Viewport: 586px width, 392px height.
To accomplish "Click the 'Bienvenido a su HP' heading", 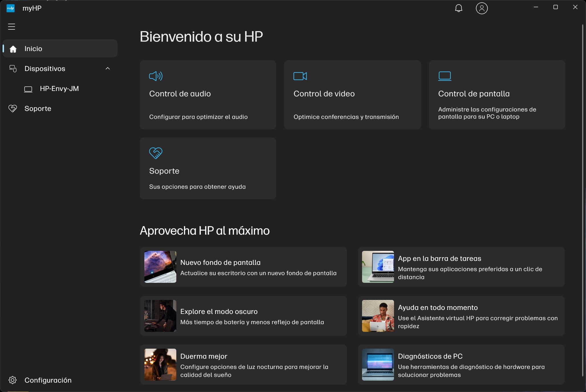I will [x=201, y=36].
